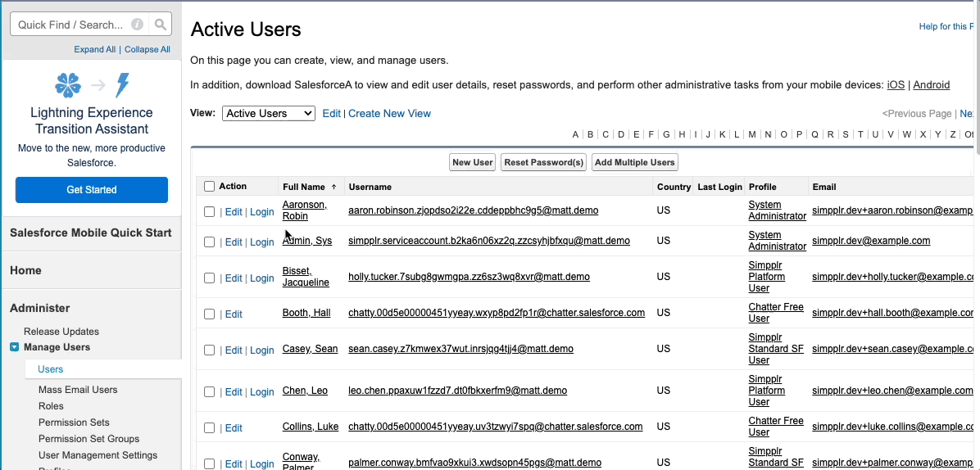980x470 pixels.
Task: Select Users under Manage Users
Action: [x=51, y=369]
